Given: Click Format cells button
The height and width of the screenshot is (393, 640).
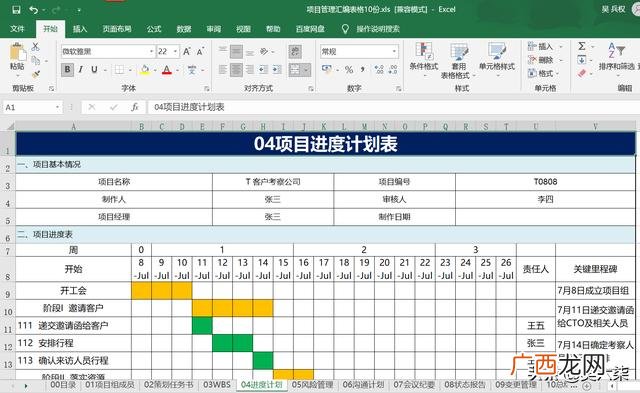Looking at the screenshot, I should tap(543, 73).
